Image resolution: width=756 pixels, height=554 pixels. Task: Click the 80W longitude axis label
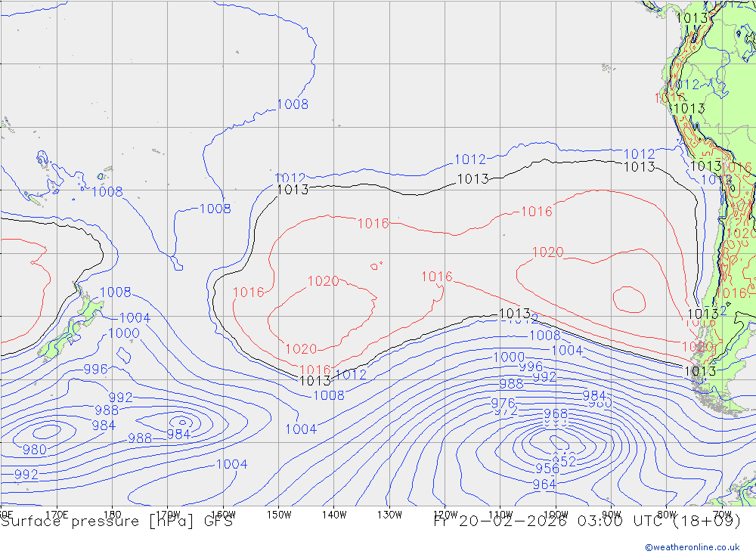coord(667,515)
